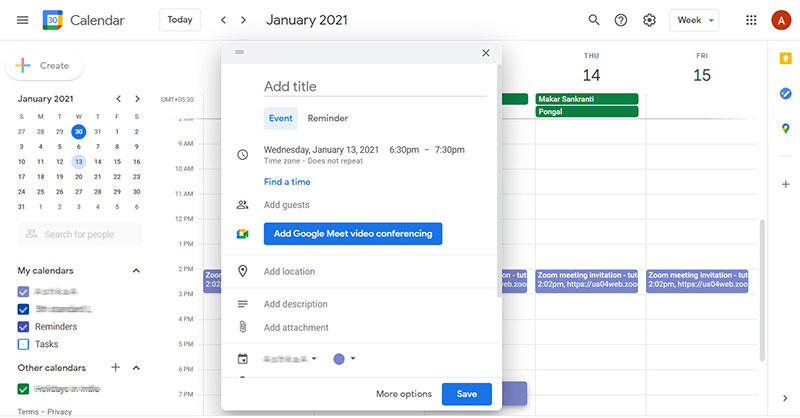Hide side panel chevron at bottom right
Screen dimensions: 800x418
point(785,398)
